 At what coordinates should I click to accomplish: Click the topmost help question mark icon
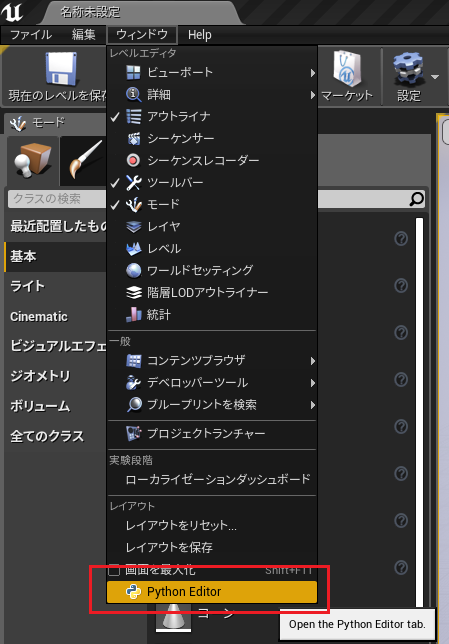click(x=401, y=239)
